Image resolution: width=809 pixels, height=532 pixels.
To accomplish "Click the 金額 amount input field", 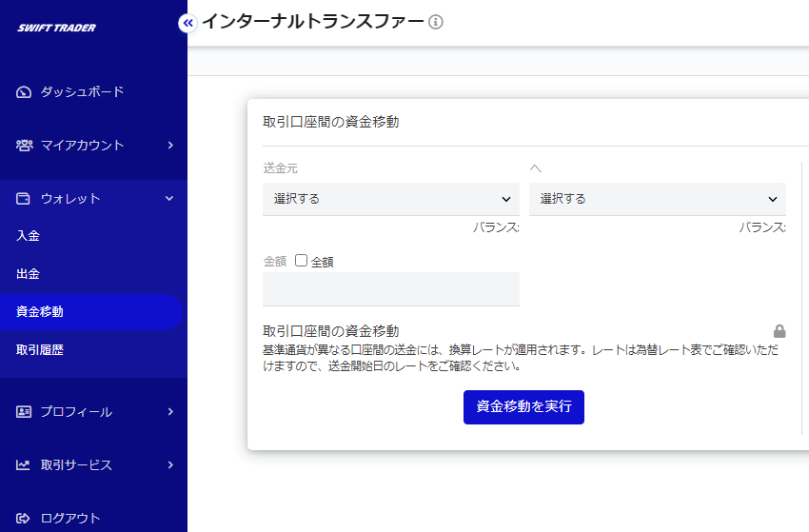I will click(x=390, y=289).
